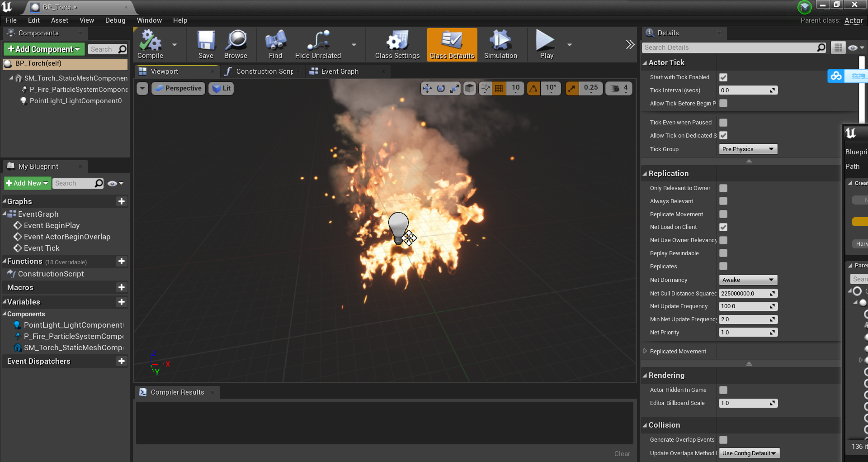Enable Replicate Movement checkbox
This screenshot has width=868, height=462.
click(x=723, y=214)
